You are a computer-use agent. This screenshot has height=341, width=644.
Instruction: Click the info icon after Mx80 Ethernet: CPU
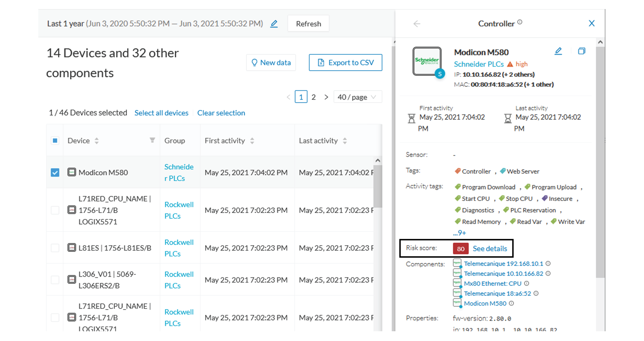(x=526, y=283)
